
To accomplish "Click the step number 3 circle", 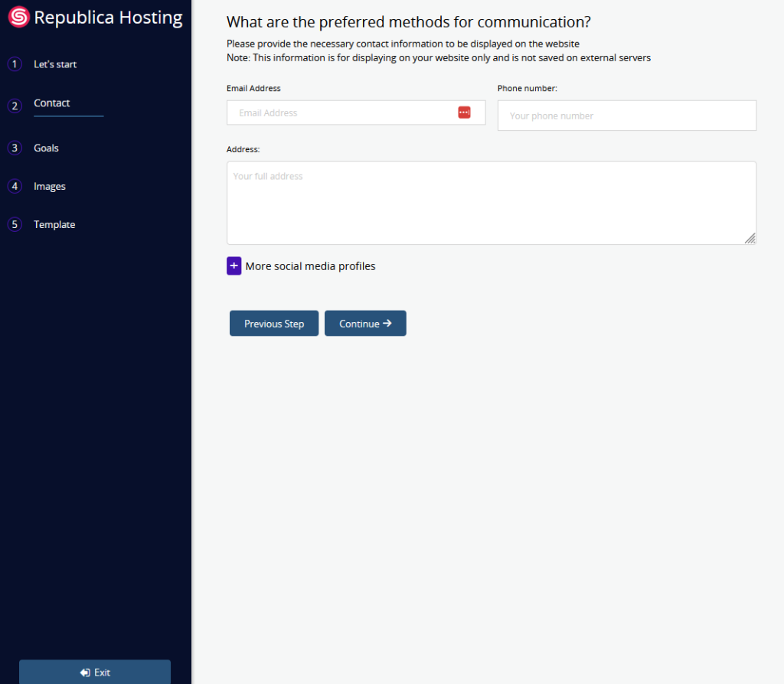I will click(x=15, y=148).
